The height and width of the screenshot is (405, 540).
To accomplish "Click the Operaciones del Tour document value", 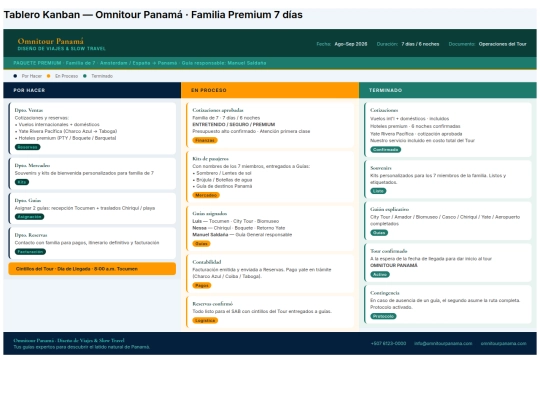I will 502,44.
